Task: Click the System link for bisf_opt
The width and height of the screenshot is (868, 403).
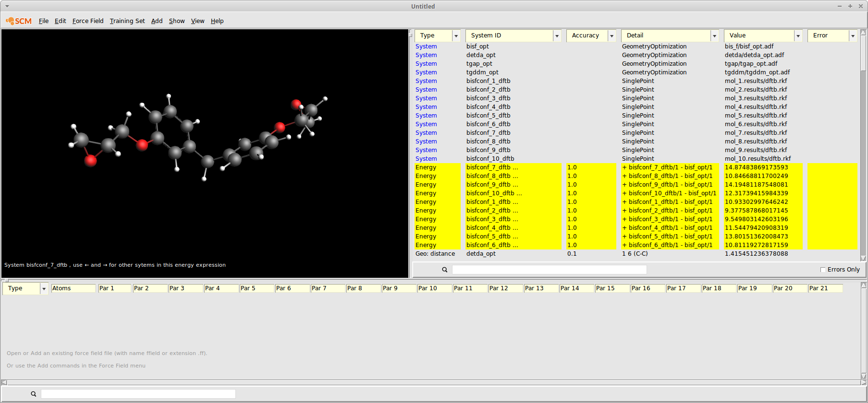Action: pyautogui.click(x=426, y=47)
